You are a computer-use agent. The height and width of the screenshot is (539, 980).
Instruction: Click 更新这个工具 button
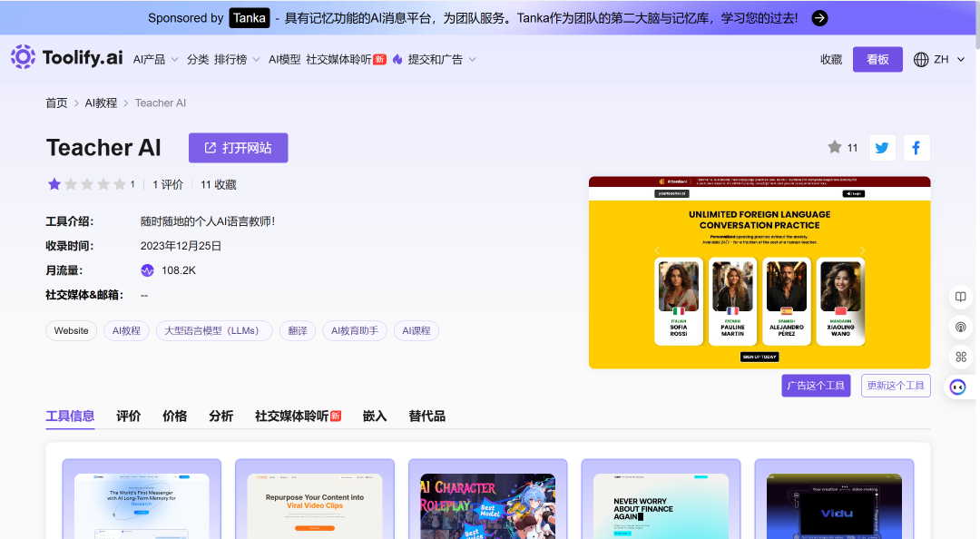coord(896,386)
